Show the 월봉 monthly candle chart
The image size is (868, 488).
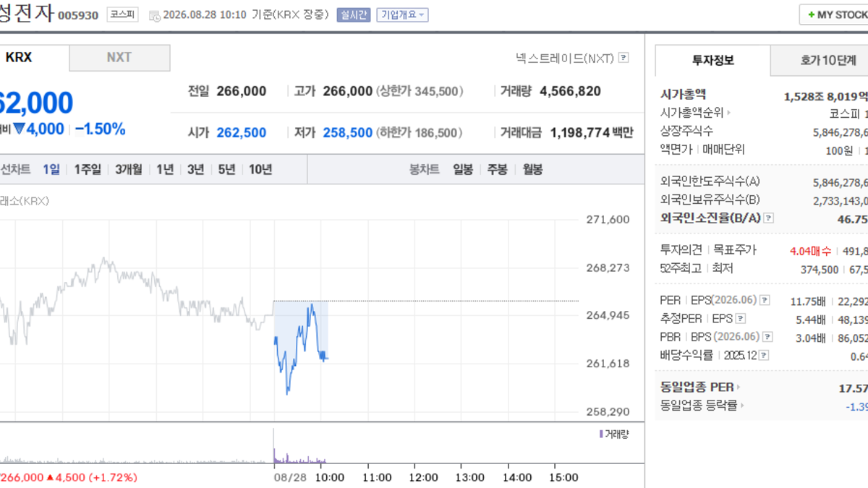coord(532,169)
